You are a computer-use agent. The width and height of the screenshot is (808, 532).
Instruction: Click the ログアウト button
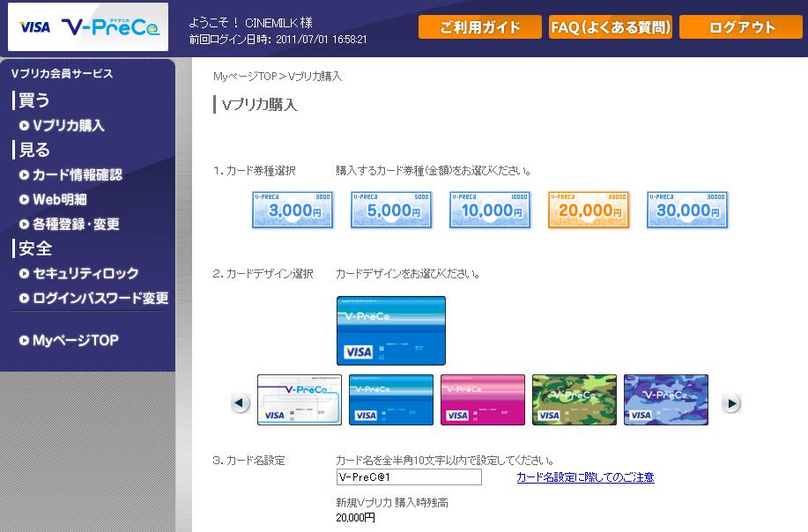tap(741, 27)
